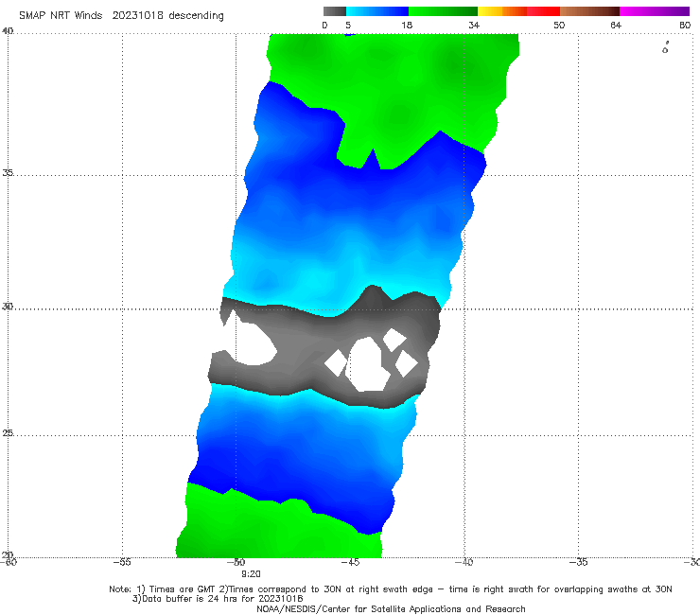Image resolution: width=700 pixels, height=615 pixels.
Task: Click the gray segment of color bar
Action: coord(335,11)
